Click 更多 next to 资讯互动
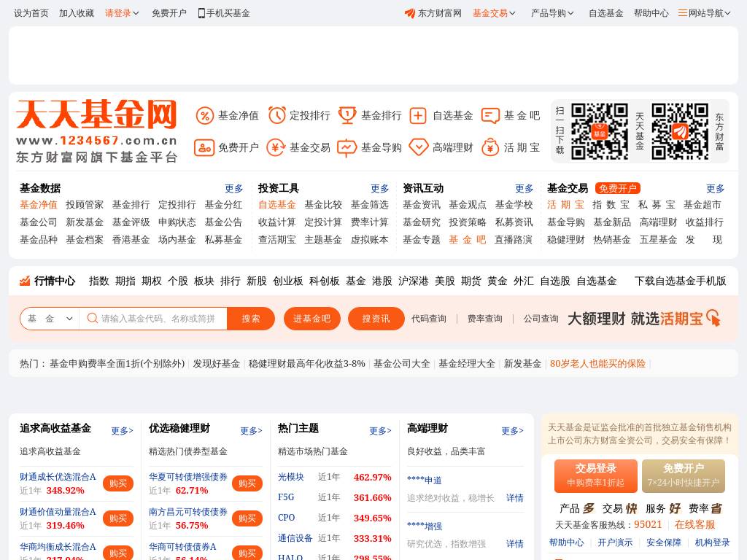This screenshot has height=560, width=747. 524,189
